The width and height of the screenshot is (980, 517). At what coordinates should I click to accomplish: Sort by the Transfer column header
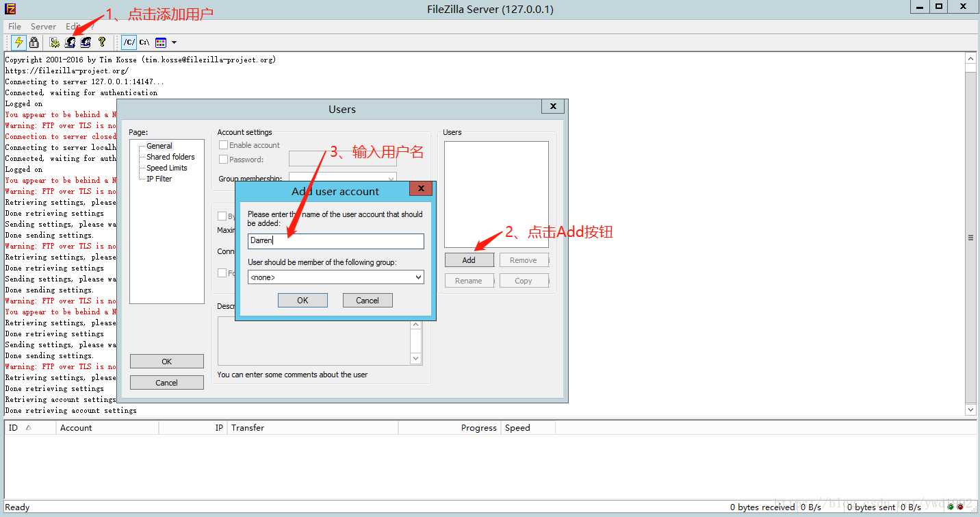[313, 428]
